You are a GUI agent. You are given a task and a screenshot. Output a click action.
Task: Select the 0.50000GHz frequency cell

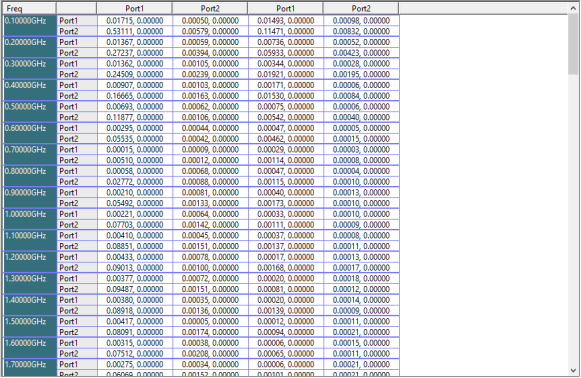tap(30, 112)
